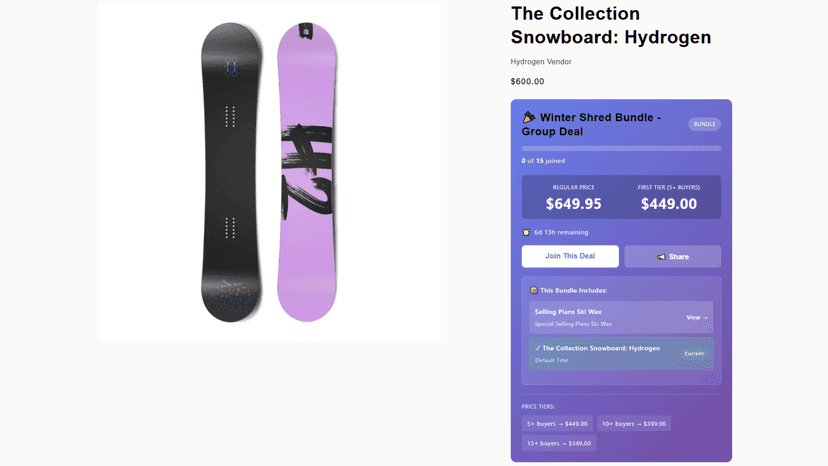Open View link for Selling Plans Ski Wax
Viewport: 828px width, 466px height.
[697, 318]
